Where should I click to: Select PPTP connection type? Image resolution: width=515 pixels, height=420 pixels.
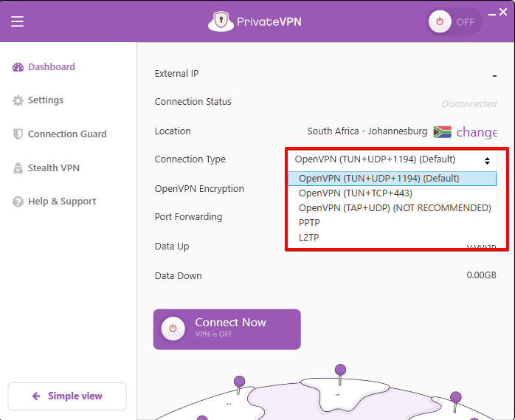coord(309,222)
